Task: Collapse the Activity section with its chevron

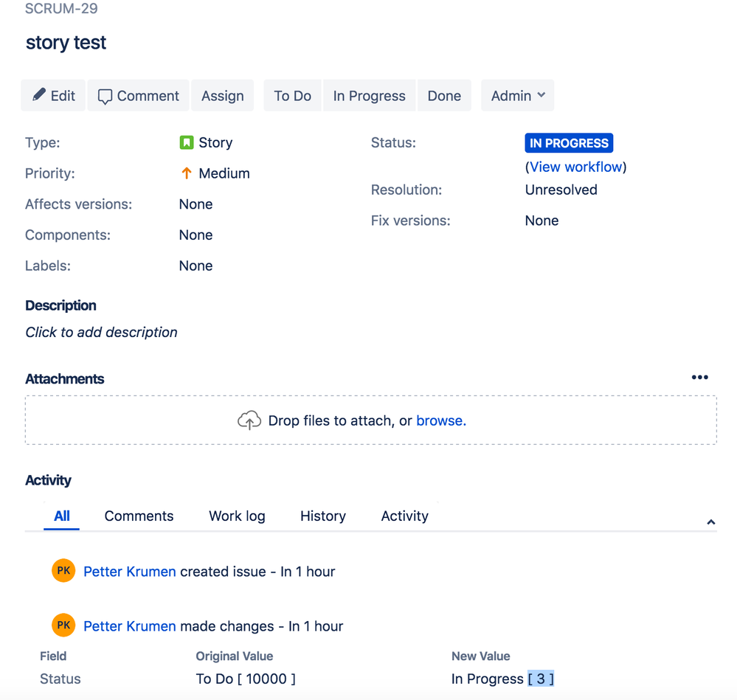Action: tap(710, 521)
